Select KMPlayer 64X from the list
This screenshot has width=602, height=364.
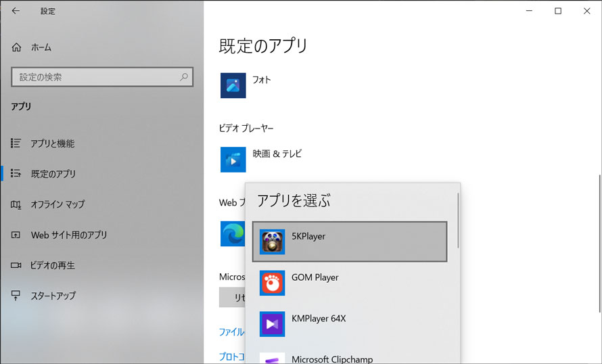click(x=350, y=324)
